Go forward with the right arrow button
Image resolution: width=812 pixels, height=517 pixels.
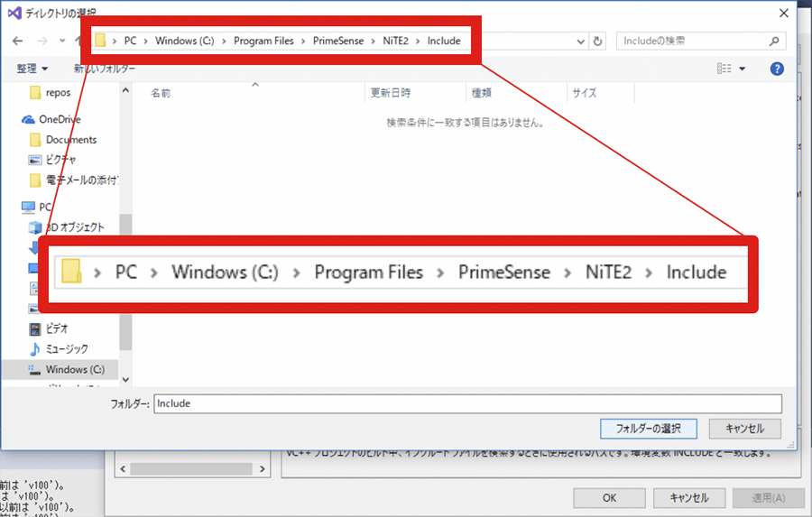coord(42,41)
